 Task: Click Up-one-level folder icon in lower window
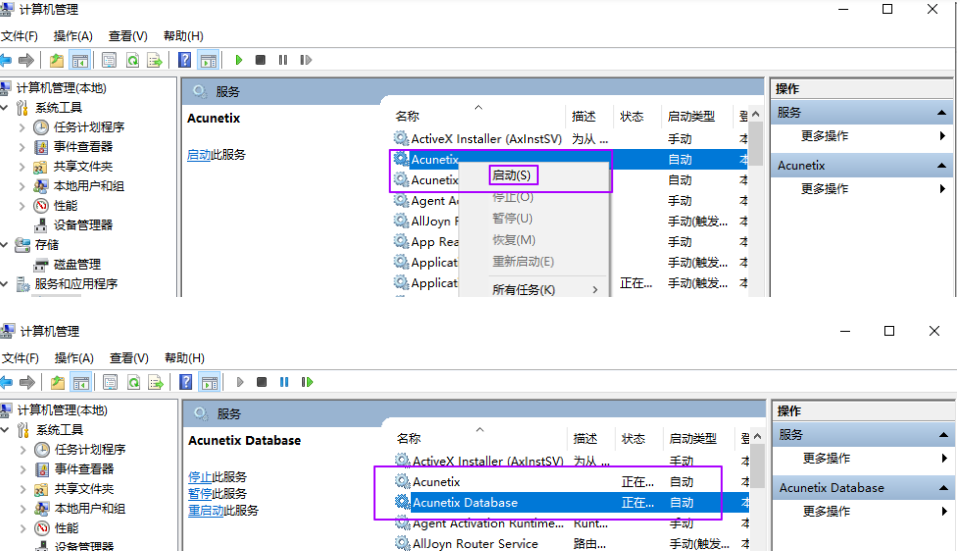[x=58, y=383]
